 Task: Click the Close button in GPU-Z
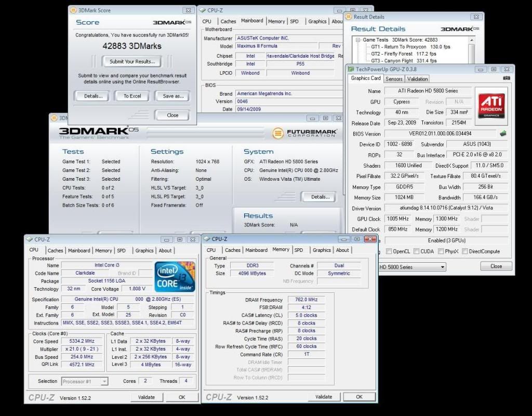(x=496, y=266)
